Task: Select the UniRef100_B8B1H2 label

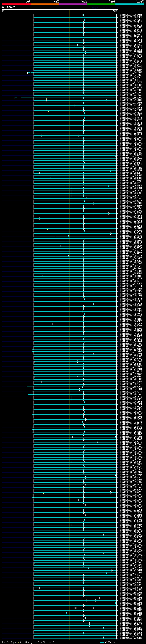Action: click(131, 276)
